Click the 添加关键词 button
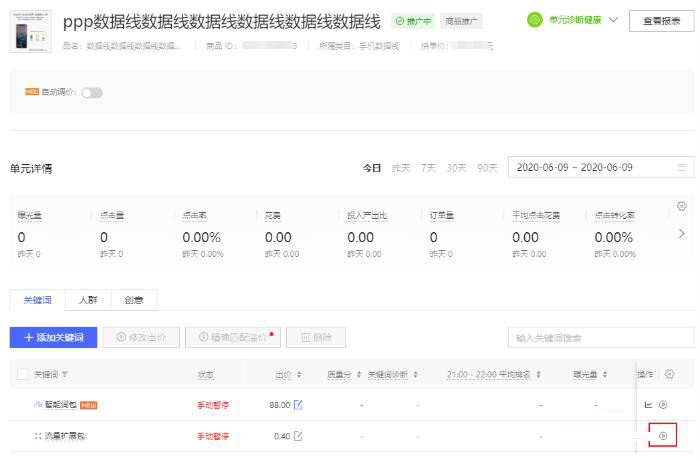This screenshot has height=461, width=700. [53, 338]
